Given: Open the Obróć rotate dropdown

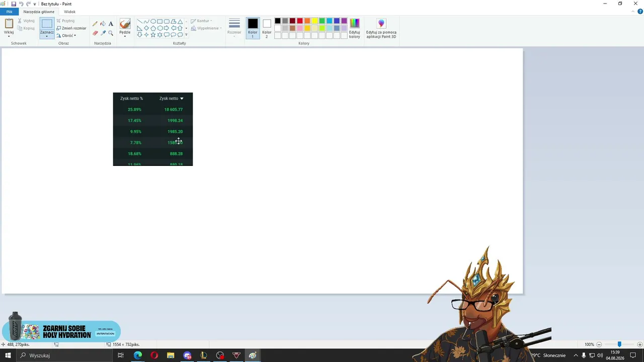Looking at the screenshot, I should pos(66,36).
